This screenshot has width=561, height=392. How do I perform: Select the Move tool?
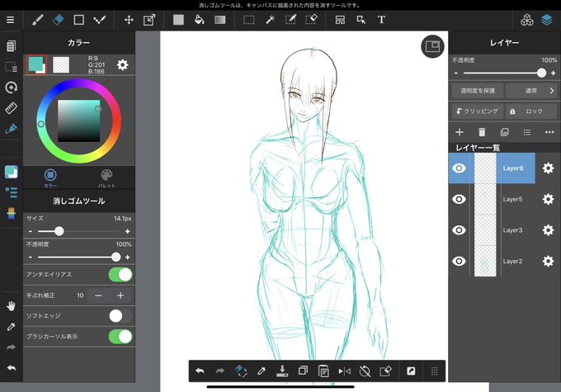click(129, 20)
